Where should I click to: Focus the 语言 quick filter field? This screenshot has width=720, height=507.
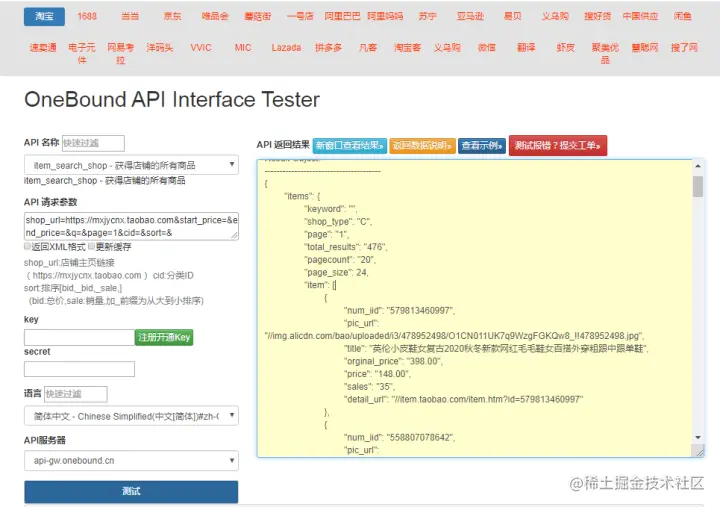coord(76,394)
